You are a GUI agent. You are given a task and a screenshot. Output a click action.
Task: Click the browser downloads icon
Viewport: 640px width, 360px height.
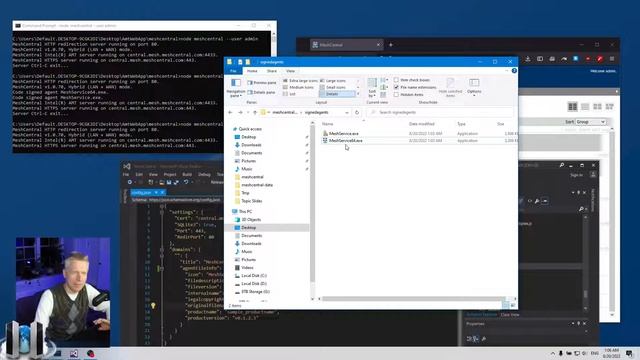(528, 59)
